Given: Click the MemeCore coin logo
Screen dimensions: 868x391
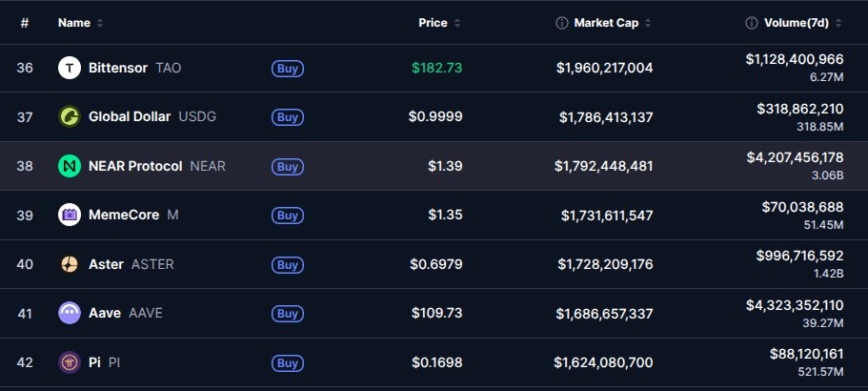Looking at the screenshot, I should tap(70, 216).
